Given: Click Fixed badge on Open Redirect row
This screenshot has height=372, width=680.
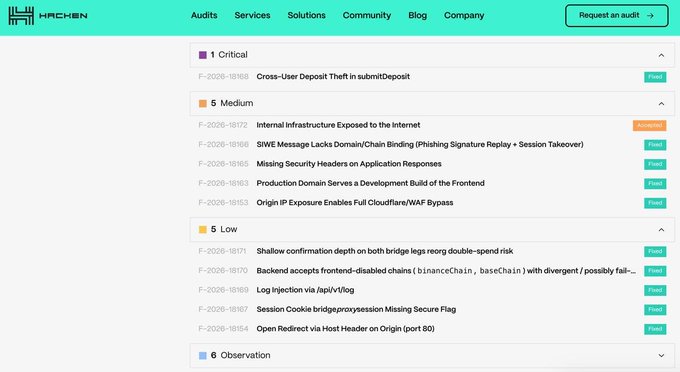Looking at the screenshot, I should tap(655, 329).
